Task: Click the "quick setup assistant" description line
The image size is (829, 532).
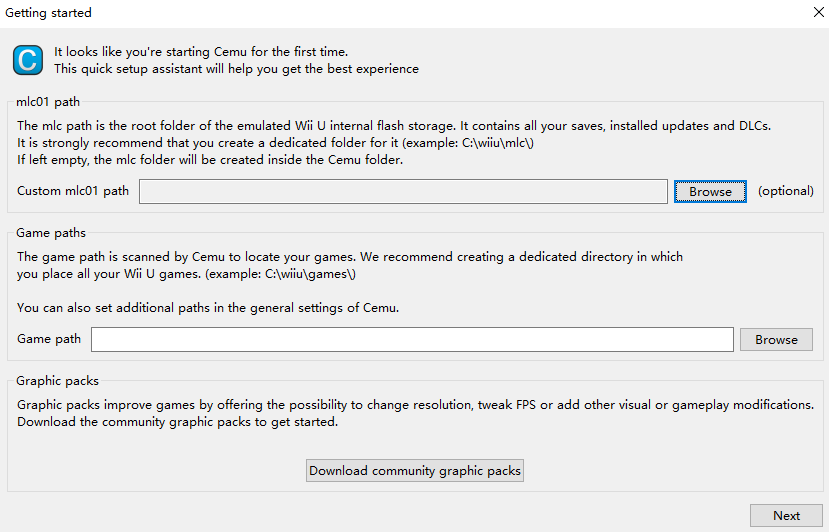Action: pos(236,69)
